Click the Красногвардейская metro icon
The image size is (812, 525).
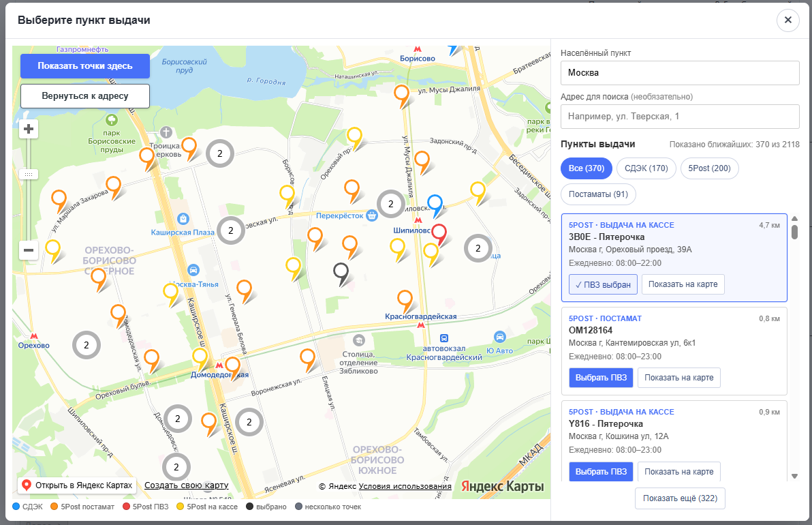click(x=421, y=325)
